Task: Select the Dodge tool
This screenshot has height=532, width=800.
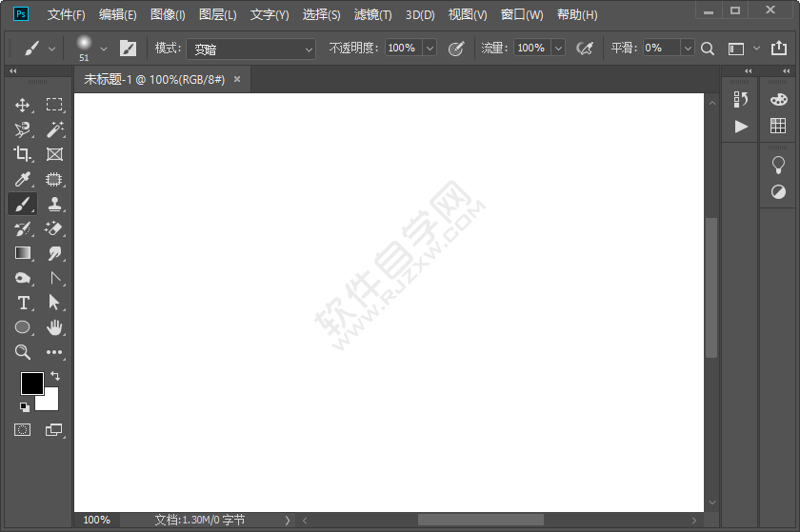Action: click(22, 278)
